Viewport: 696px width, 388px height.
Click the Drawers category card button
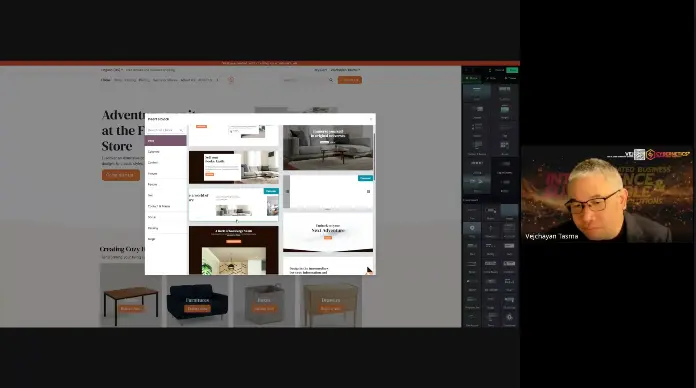[330, 309]
